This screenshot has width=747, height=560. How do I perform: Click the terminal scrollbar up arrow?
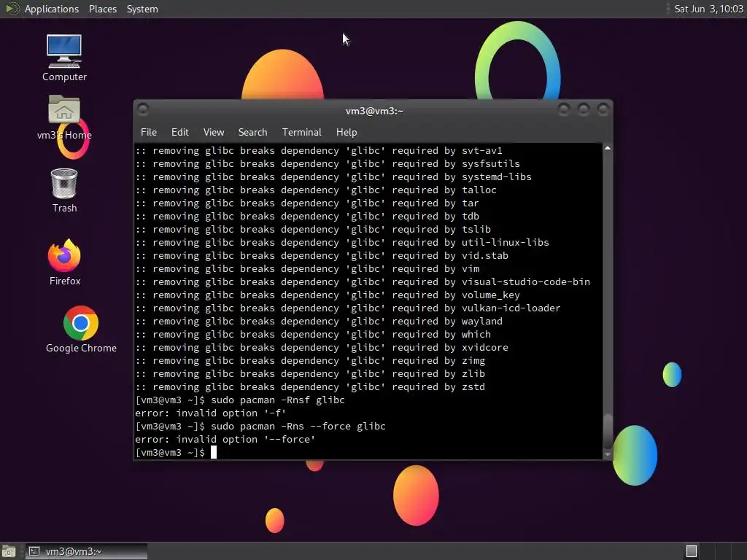[x=608, y=149]
